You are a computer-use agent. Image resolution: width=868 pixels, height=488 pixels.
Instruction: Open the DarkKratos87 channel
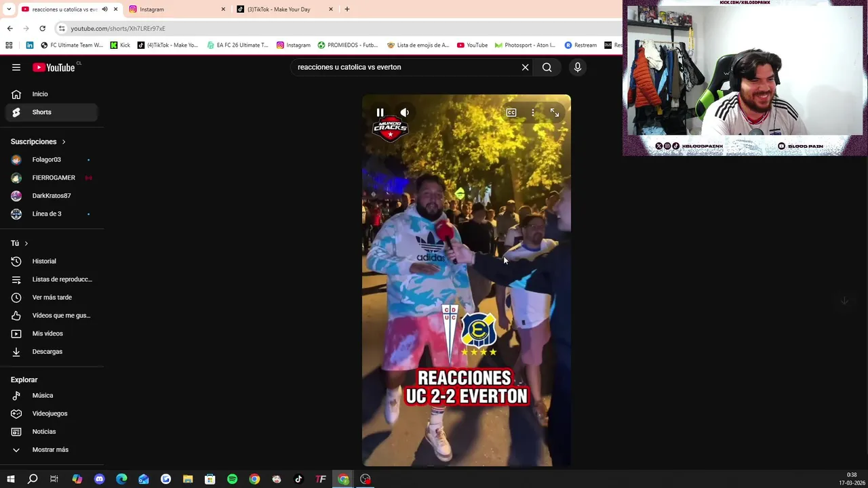[52, 196]
